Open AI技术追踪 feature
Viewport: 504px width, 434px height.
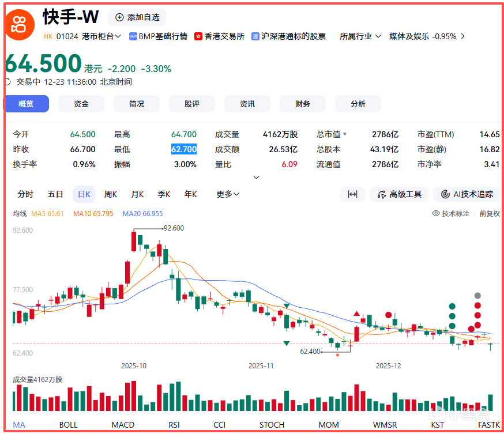[467, 194]
